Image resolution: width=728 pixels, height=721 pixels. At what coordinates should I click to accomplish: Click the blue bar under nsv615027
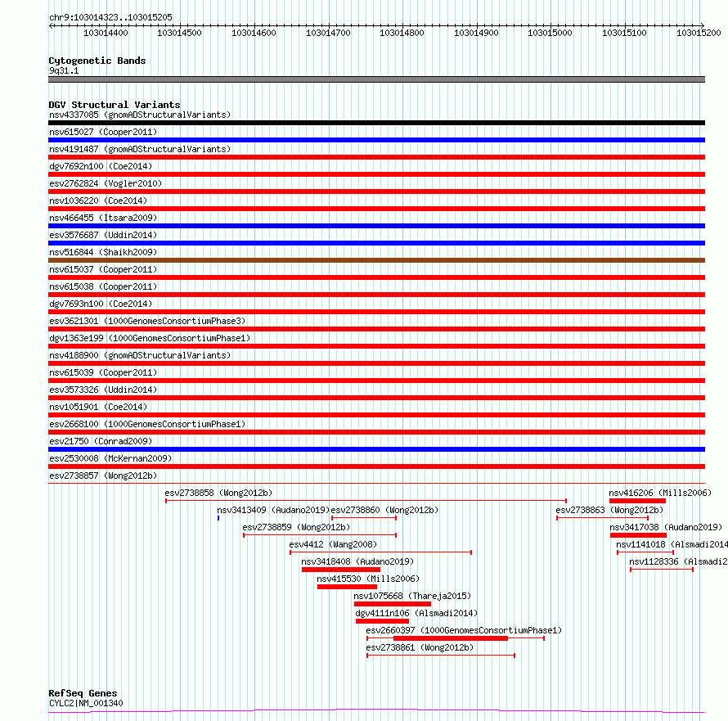tap(376, 140)
